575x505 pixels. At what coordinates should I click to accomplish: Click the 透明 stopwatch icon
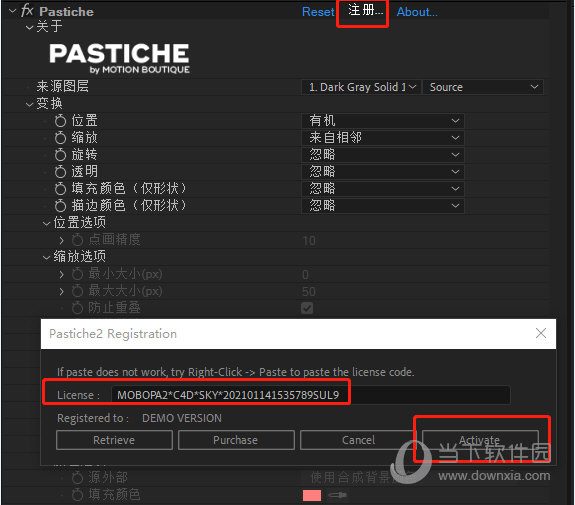61,171
